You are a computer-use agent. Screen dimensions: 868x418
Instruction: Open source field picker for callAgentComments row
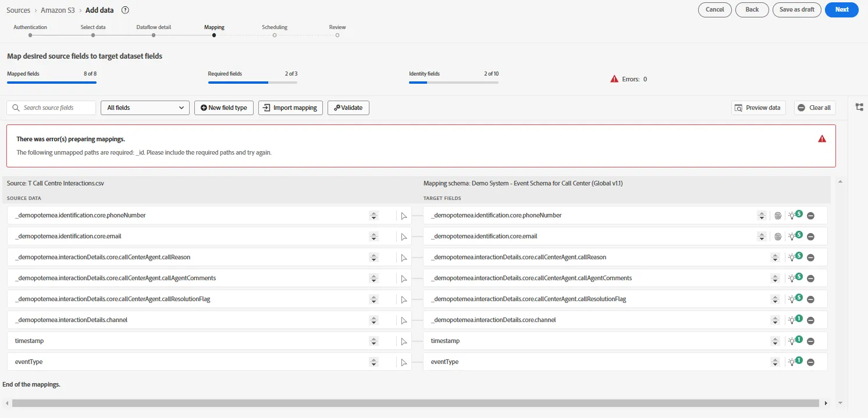click(373, 278)
